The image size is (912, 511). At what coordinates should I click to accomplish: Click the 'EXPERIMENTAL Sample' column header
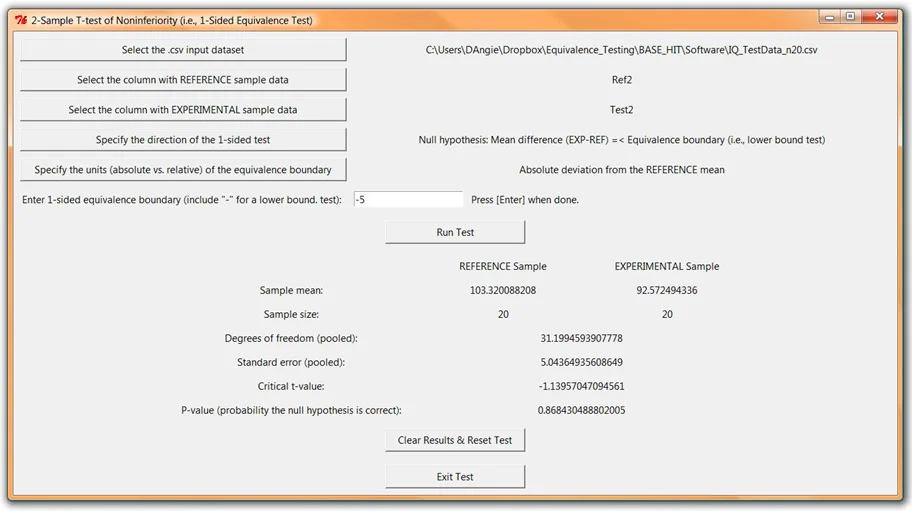[667, 266]
